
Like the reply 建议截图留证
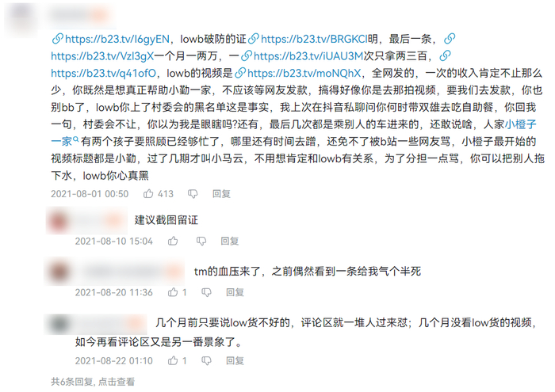[173, 241]
